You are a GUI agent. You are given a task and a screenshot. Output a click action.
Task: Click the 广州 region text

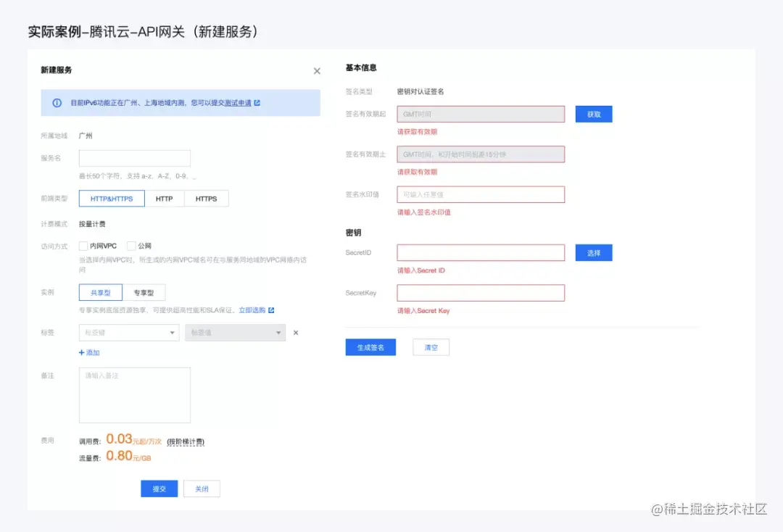pos(86,136)
